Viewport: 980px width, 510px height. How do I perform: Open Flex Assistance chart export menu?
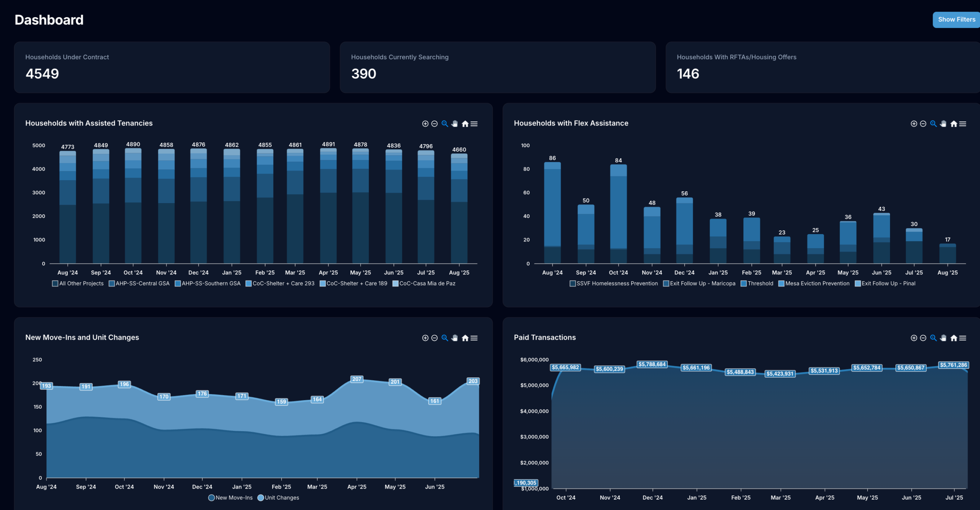click(963, 124)
